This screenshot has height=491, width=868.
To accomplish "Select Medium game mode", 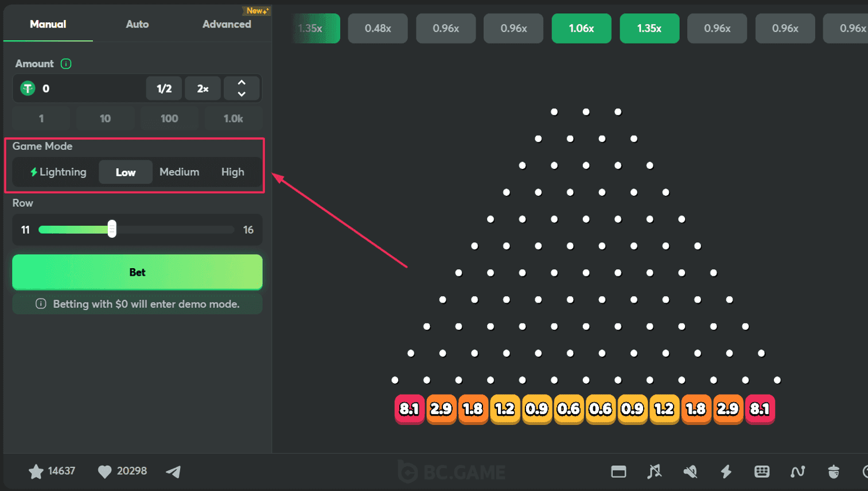I will [179, 172].
